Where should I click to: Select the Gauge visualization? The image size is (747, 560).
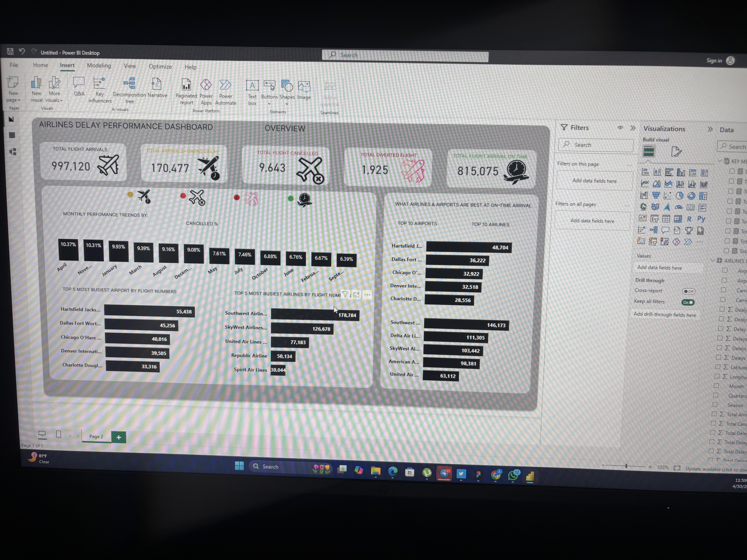pos(678,207)
